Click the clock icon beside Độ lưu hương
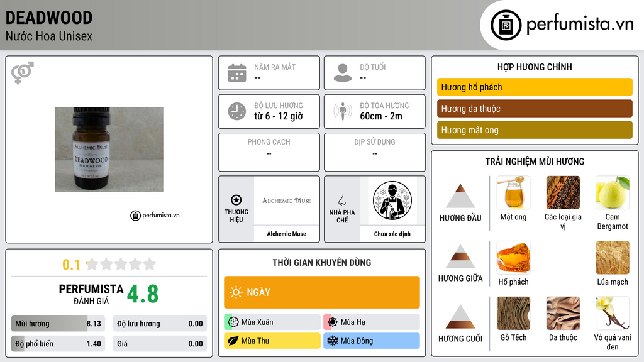 pos(237,111)
